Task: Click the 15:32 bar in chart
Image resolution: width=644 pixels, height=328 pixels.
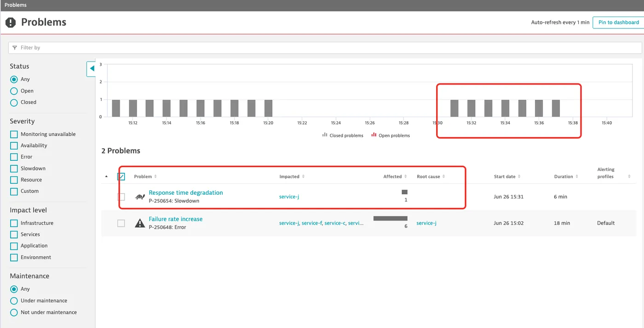Action: (x=471, y=108)
